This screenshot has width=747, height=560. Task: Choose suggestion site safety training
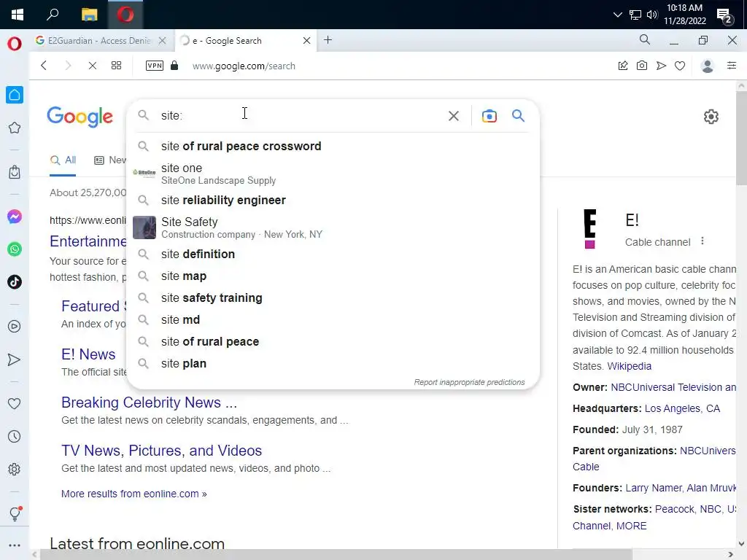[333, 297]
